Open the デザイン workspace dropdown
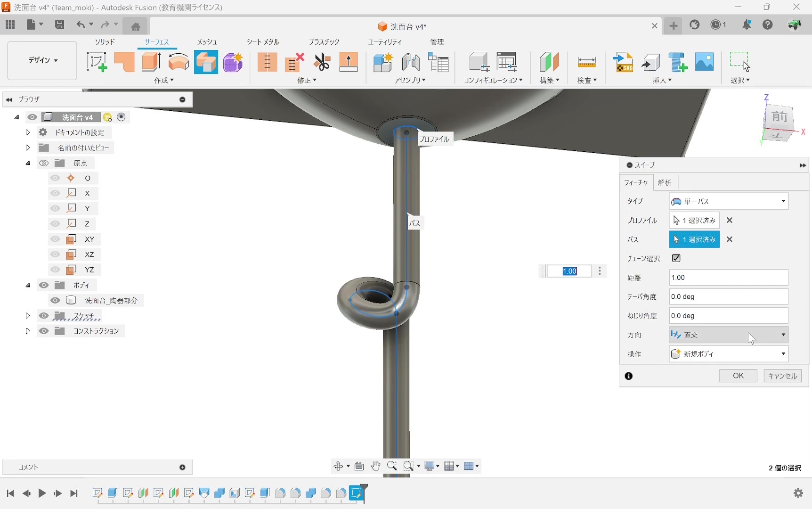Viewport: 812px width, 509px height. coord(42,60)
